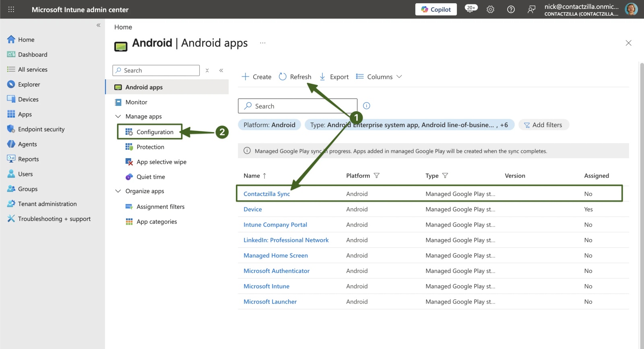644x349 pixels.
Task: Sort by the Name column arrow
Action: (x=264, y=176)
